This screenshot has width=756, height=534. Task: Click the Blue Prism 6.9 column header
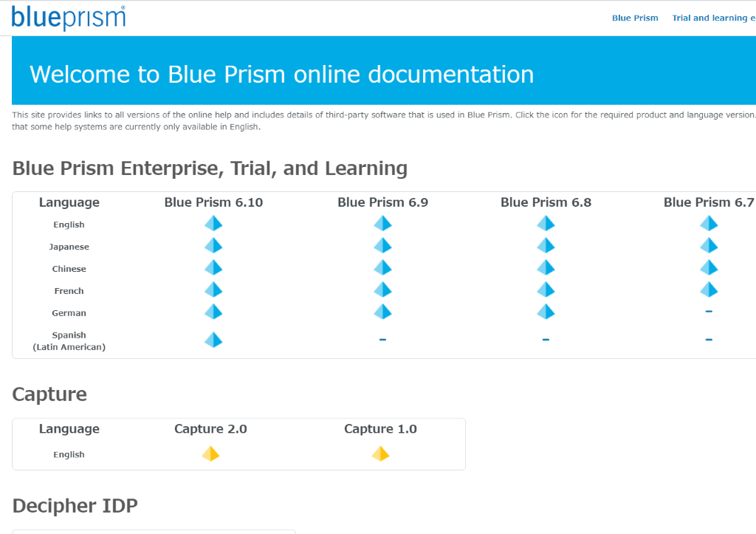pos(383,202)
